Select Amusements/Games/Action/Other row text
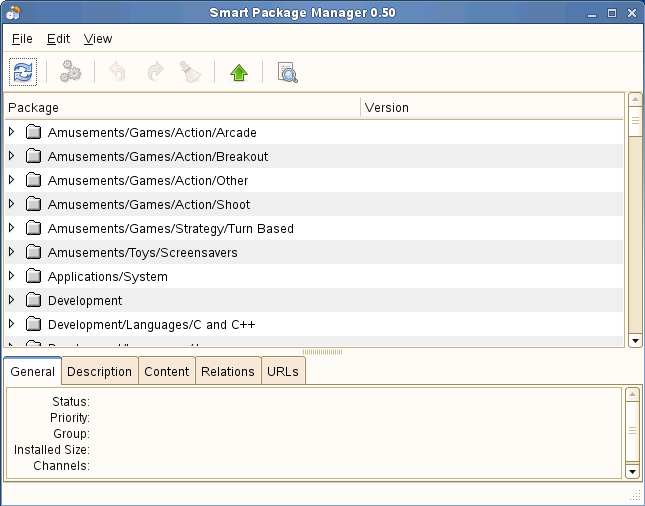The image size is (645, 506). point(148,181)
